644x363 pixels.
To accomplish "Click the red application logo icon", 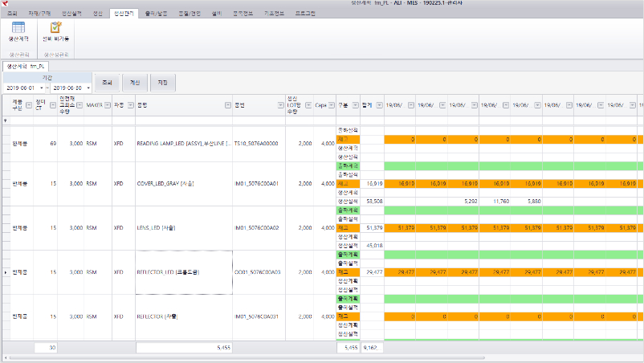I will pyautogui.click(x=5, y=3).
